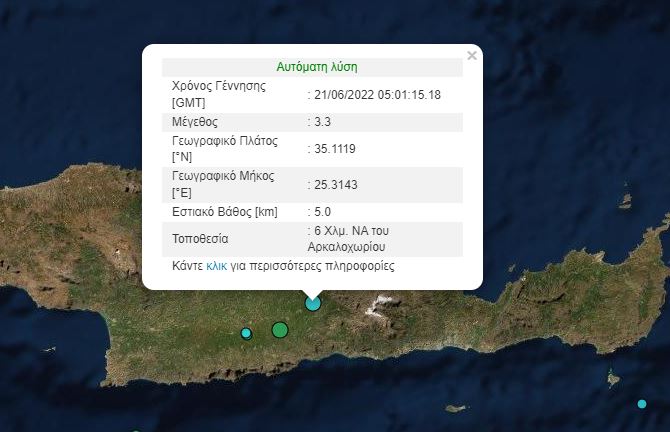Click the origin time value 21/06/2022 05:01:15.18
This screenshot has height=432, width=670.
coord(377,94)
